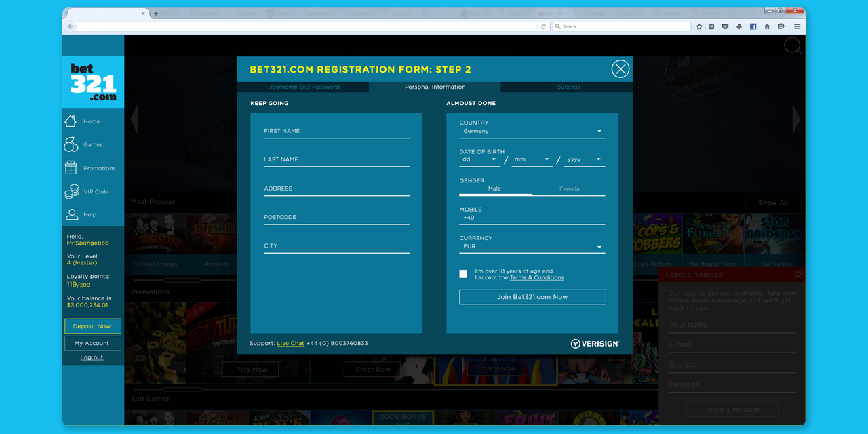
Task: Close the registration form dialog
Action: click(x=620, y=68)
